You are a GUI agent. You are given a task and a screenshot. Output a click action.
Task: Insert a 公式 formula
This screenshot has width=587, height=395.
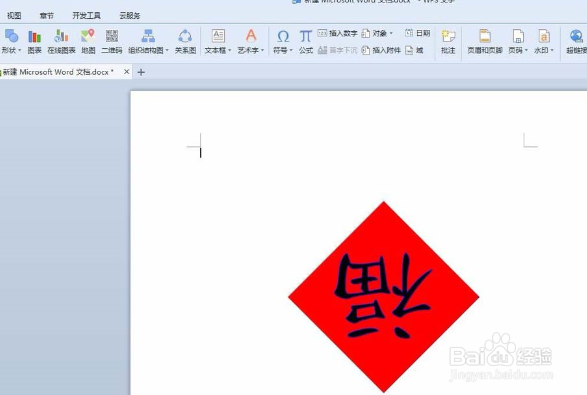click(x=305, y=41)
